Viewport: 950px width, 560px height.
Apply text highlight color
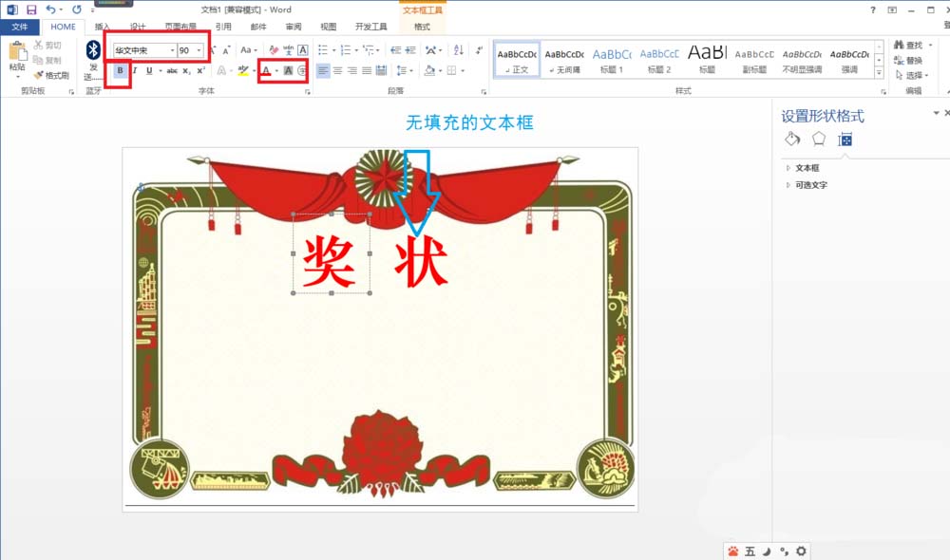point(243,71)
